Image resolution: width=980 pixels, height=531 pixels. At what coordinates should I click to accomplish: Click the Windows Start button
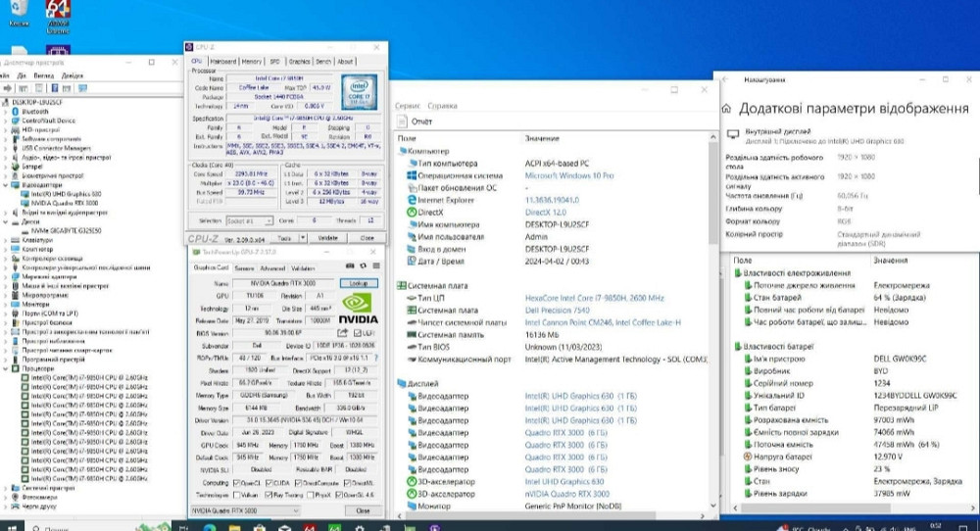[x=12, y=527]
